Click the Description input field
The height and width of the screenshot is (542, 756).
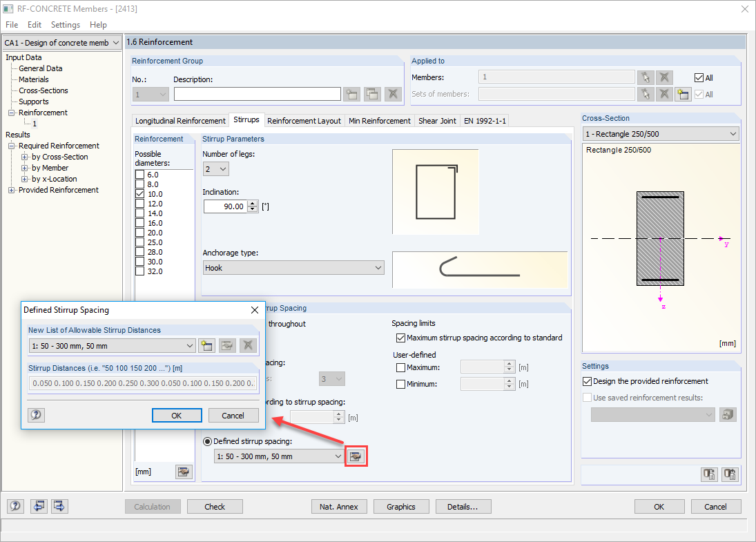tap(258, 94)
